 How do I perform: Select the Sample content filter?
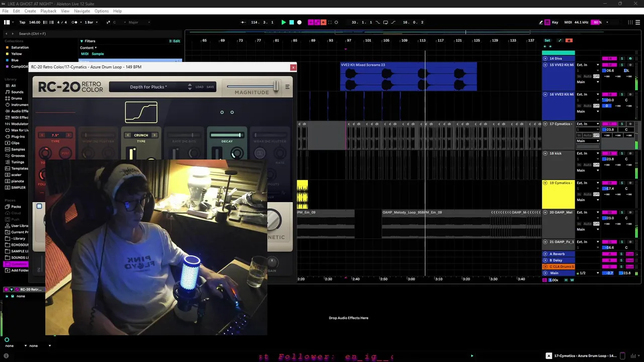click(x=98, y=54)
